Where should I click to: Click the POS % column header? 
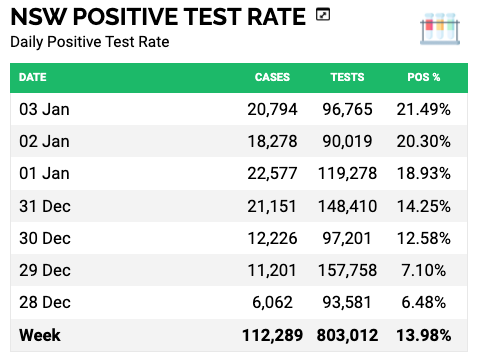point(424,77)
